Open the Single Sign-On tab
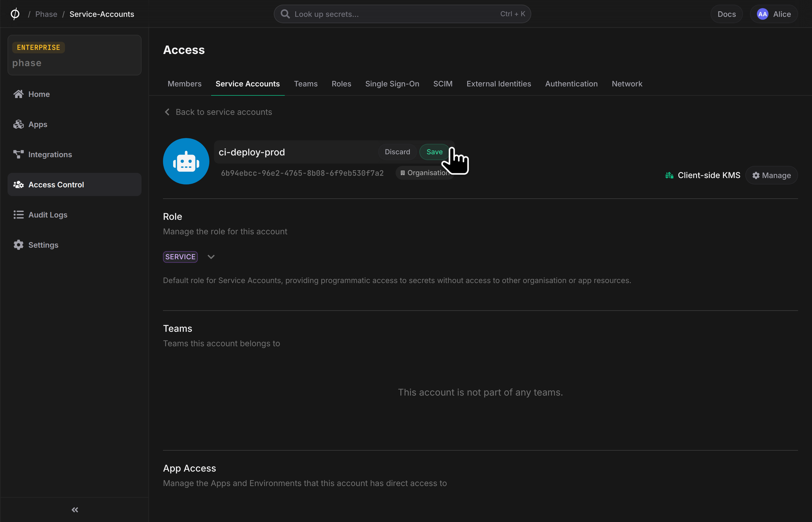This screenshot has width=812, height=522. click(392, 84)
